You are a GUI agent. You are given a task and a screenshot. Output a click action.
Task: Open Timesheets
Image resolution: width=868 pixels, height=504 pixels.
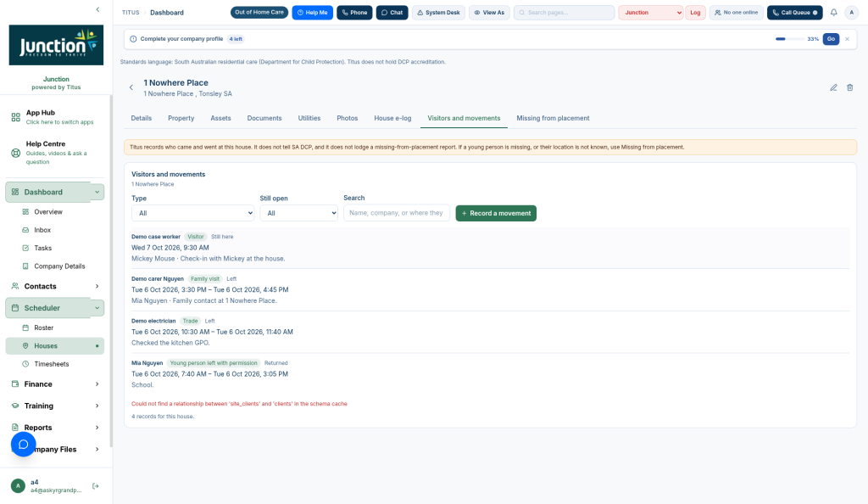52,364
